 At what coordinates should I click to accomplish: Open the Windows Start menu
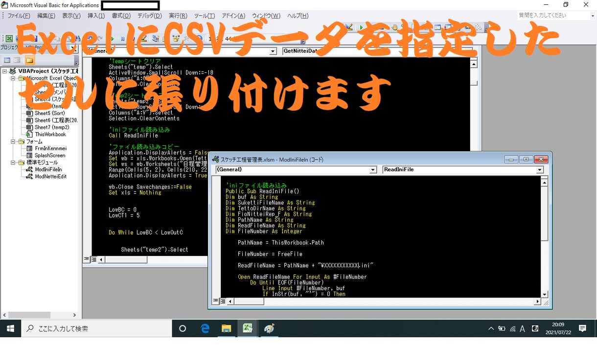click(10, 328)
